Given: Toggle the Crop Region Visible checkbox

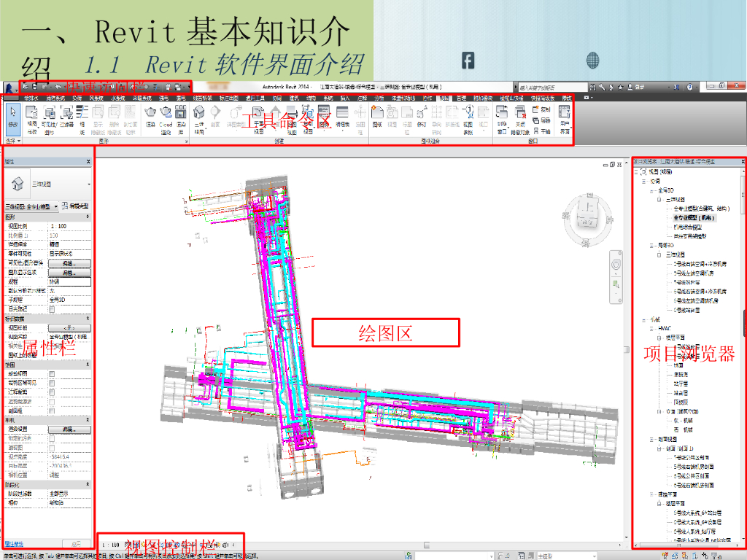Looking at the screenshot, I should coord(52,384).
